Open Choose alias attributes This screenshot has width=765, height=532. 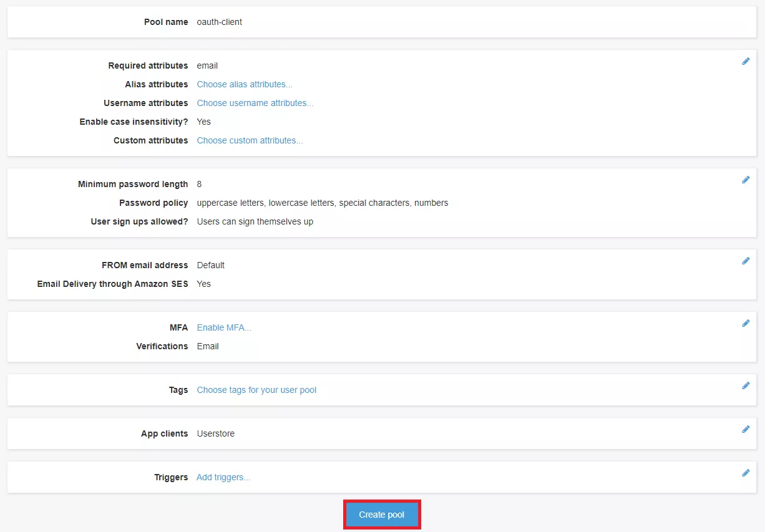click(245, 84)
